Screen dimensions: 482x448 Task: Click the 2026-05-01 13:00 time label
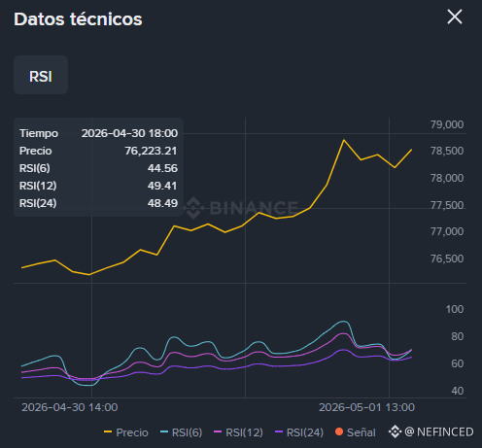[x=366, y=407]
